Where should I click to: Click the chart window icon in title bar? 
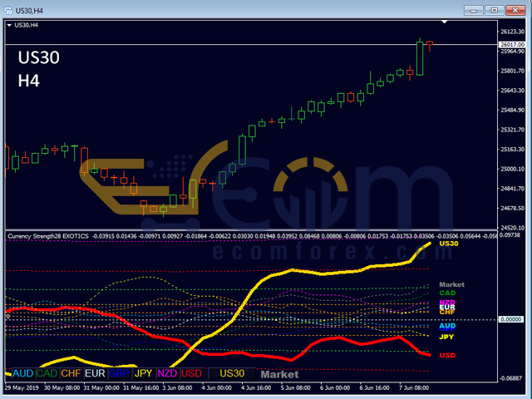8,11
